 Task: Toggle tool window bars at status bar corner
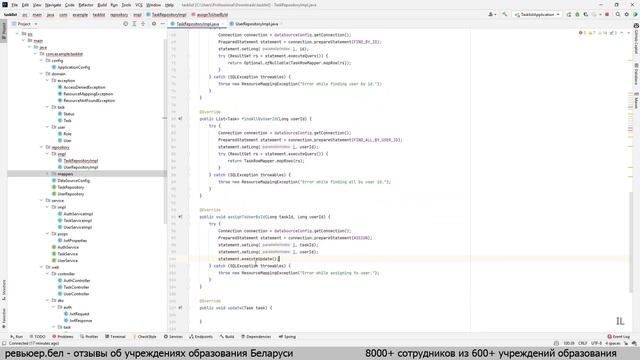(4, 344)
